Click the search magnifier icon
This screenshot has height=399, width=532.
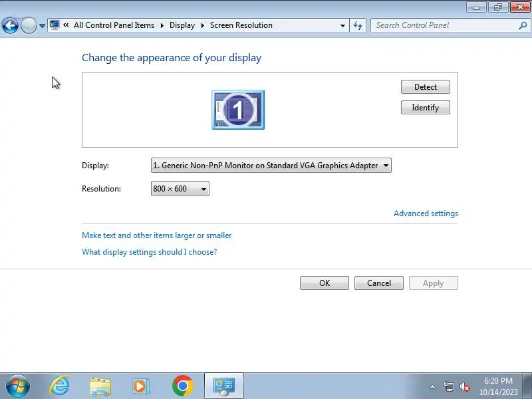(x=523, y=25)
